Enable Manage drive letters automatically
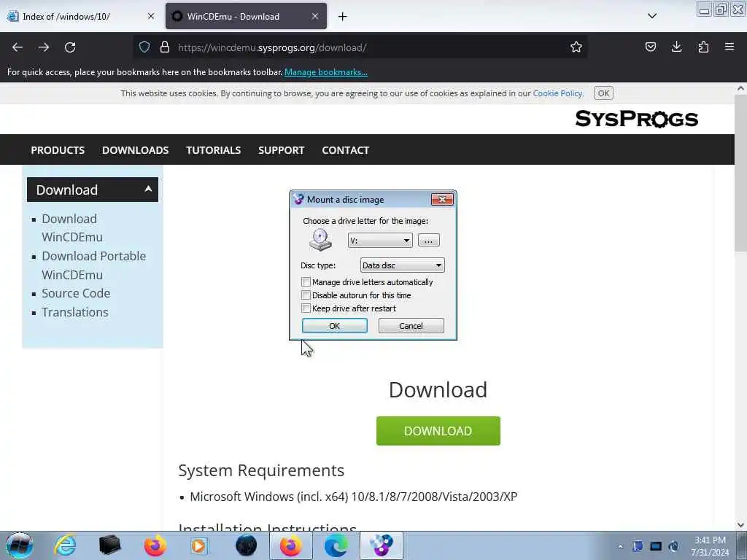Screen dimensions: 747x560 pos(306,282)
